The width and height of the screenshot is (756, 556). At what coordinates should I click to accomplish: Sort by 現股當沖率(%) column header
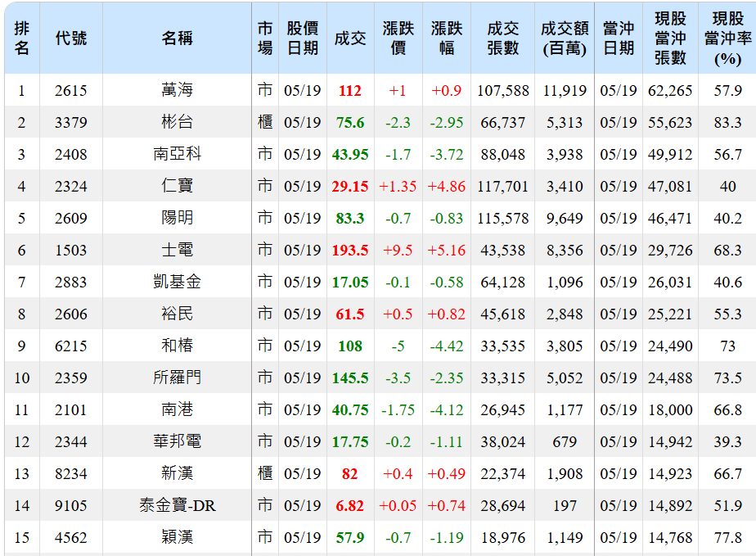tap(727, 38)
